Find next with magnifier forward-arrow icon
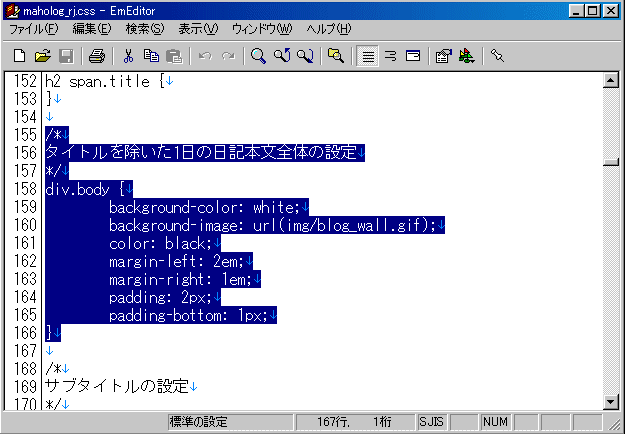The height and width of the screenshot is (434, 625). click(x=305, y=56)
